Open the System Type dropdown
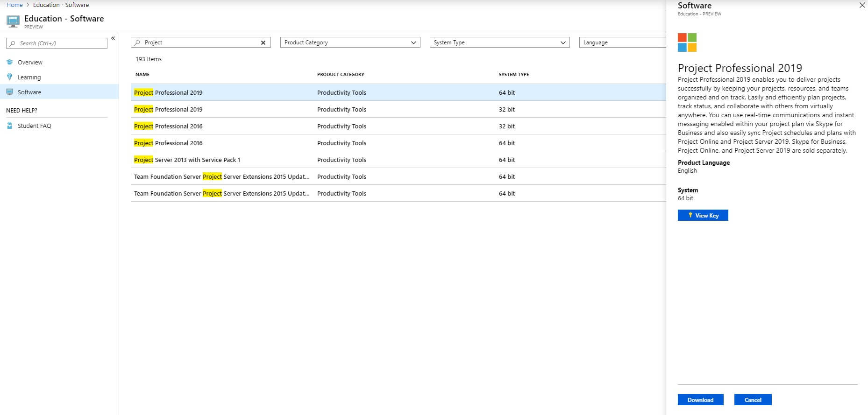 [x=499, y=42]
